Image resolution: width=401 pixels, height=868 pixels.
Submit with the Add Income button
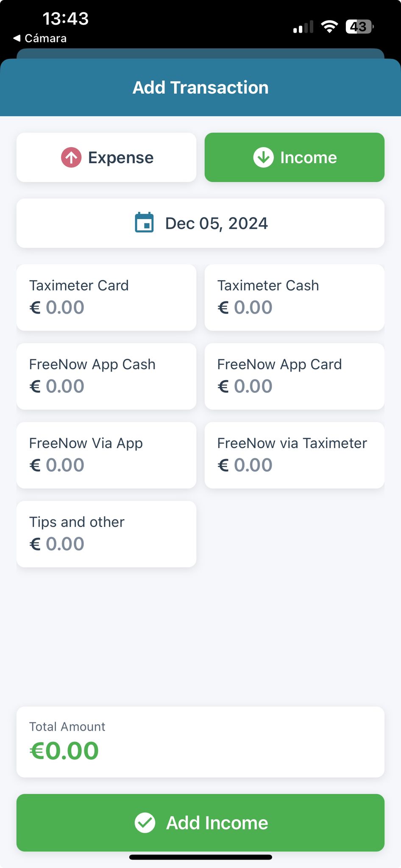[200, 823]
